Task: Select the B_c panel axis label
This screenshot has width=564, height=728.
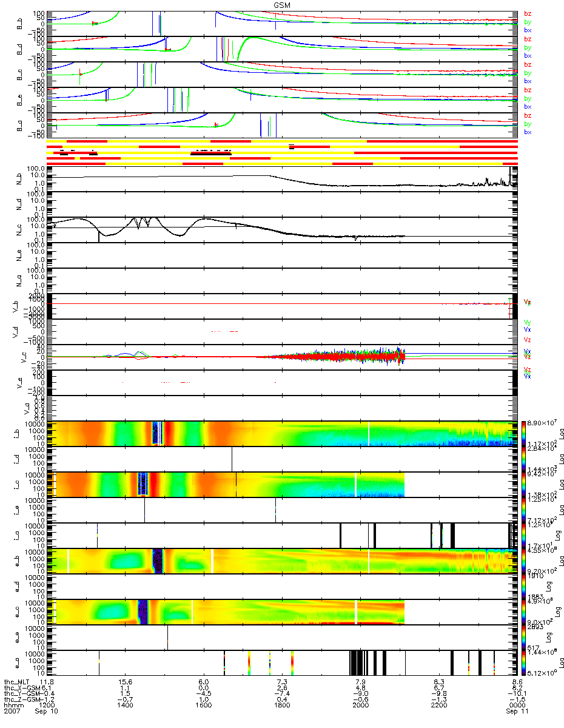Action: [20, 75]
